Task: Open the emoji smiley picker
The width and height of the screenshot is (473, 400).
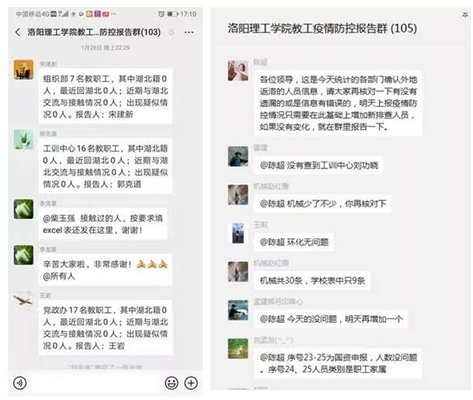Action: (171, 383)
